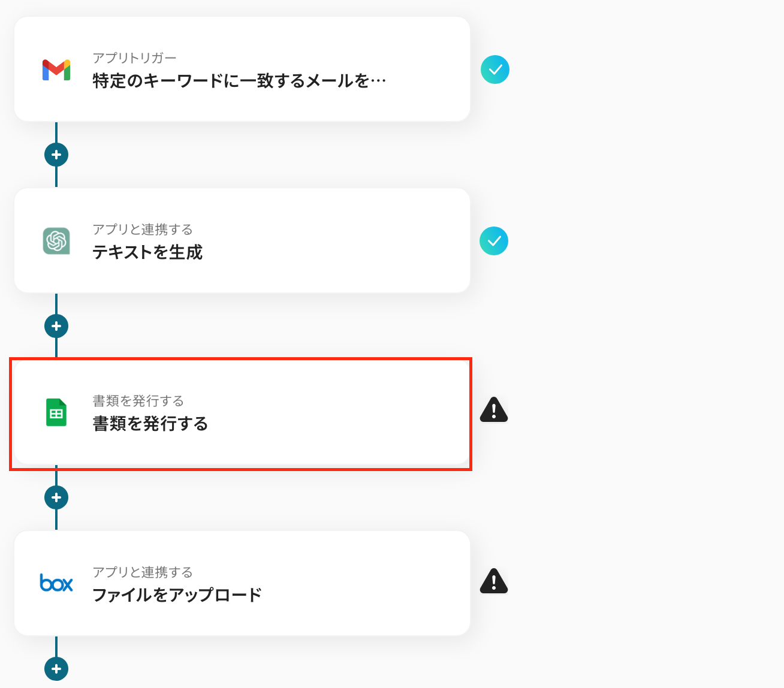Screen dimensions: 784x688
Task: Click the ChatGPT icon in second step
Action: coord(56,241)
